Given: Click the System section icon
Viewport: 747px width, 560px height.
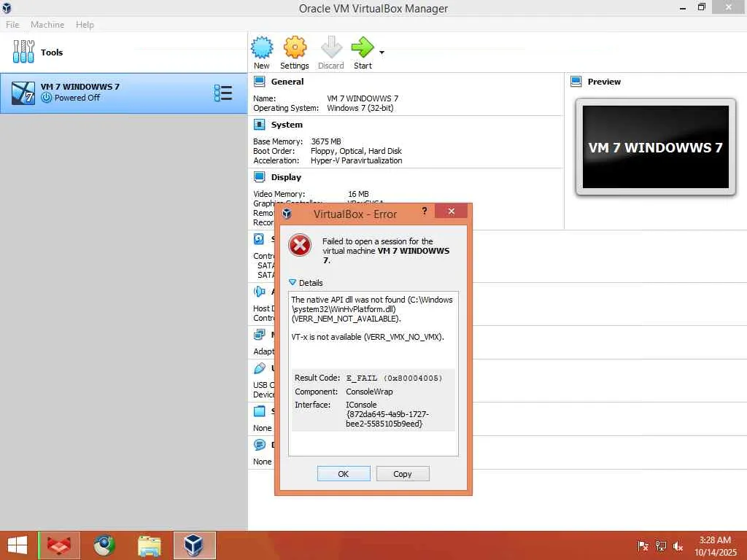Looking at the screenshot, I should point(259,125).
